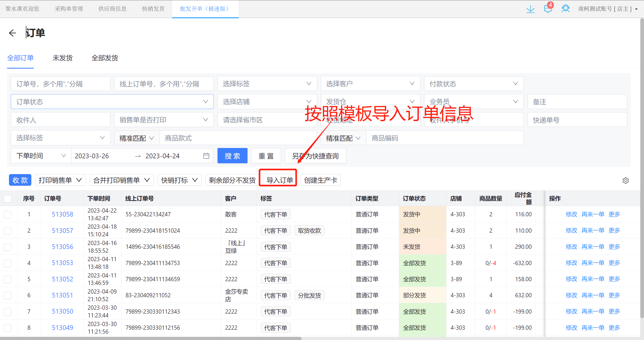Screen dimensions: 644x340
Task: Click the 重置 button
Action: [x=266, y=156]
